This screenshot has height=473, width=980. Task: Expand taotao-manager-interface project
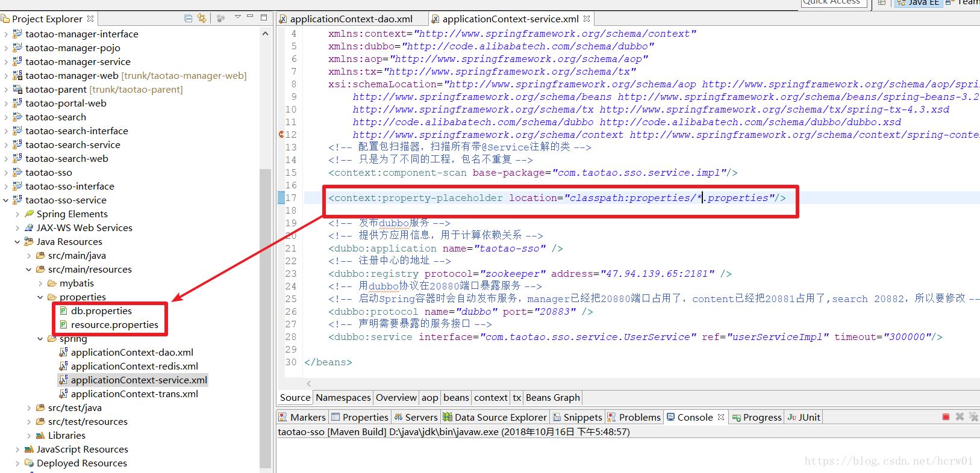tap(6, 34)
